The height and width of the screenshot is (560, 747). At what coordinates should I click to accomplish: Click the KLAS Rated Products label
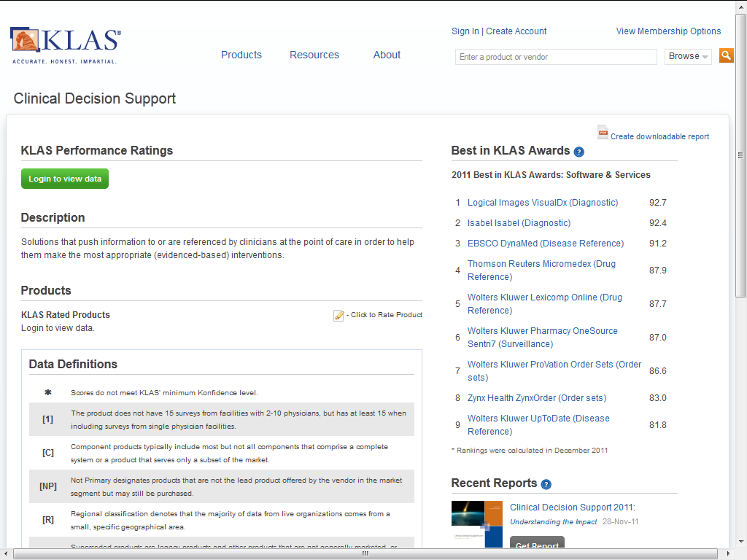coord(66,315)
